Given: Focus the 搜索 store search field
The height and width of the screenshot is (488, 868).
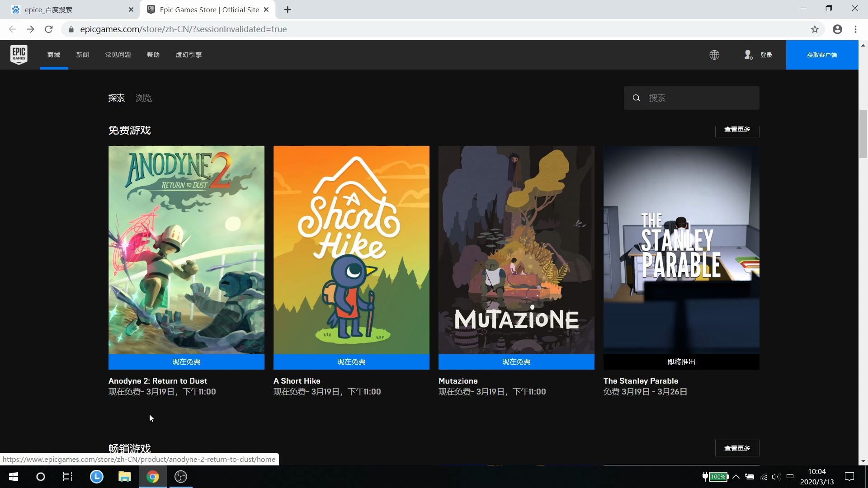Looking at the screenshot, I should coord(691,98).
